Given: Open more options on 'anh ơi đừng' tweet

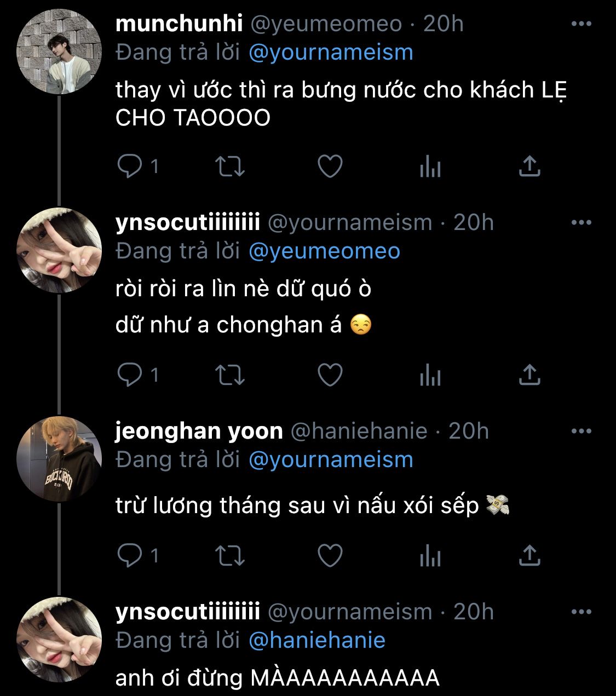Looking at the screenshot, I should pyautogui.click(x=581, y=612).
